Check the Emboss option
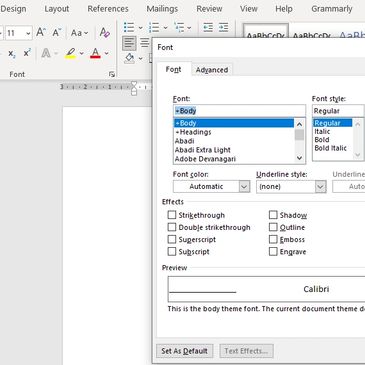Viewport: 365px width, 365px height. 273,239
